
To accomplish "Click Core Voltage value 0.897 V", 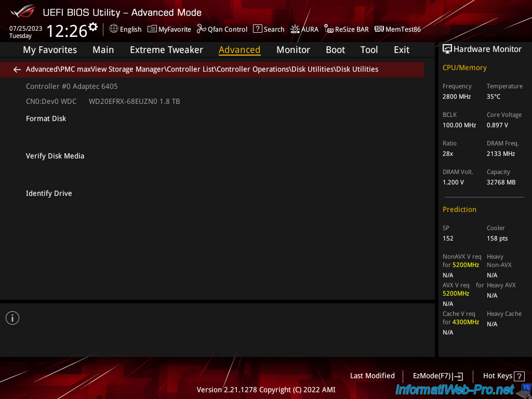I will 497,125.
